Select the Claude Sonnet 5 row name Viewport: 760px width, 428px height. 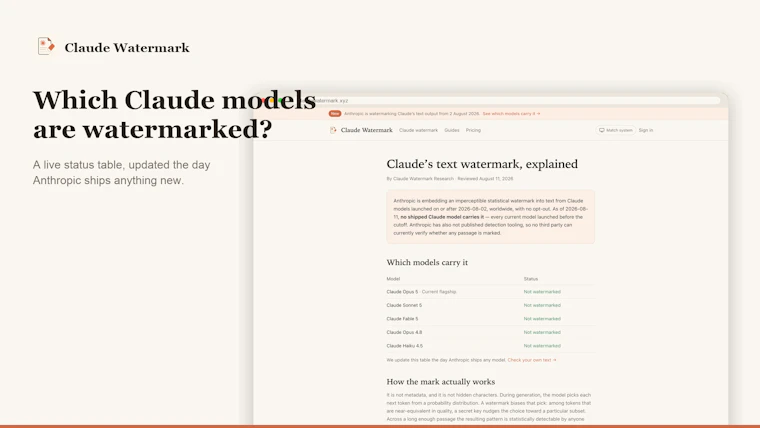[404, 305]
